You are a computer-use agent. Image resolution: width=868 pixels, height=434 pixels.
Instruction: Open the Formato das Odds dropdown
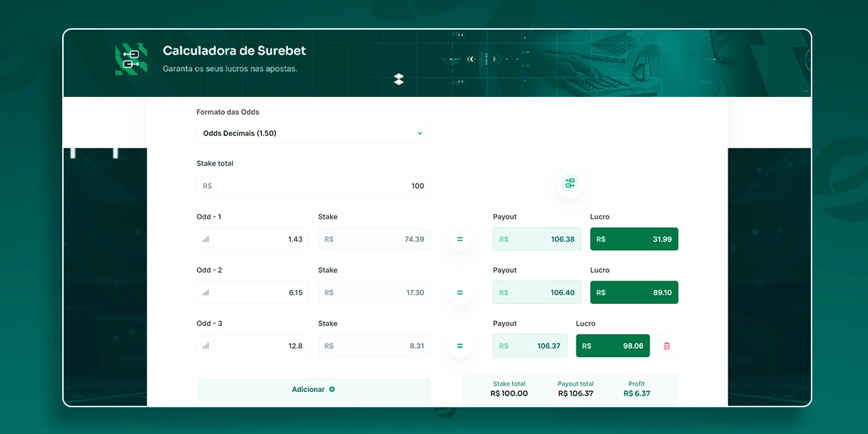click(x=313, y=133)
